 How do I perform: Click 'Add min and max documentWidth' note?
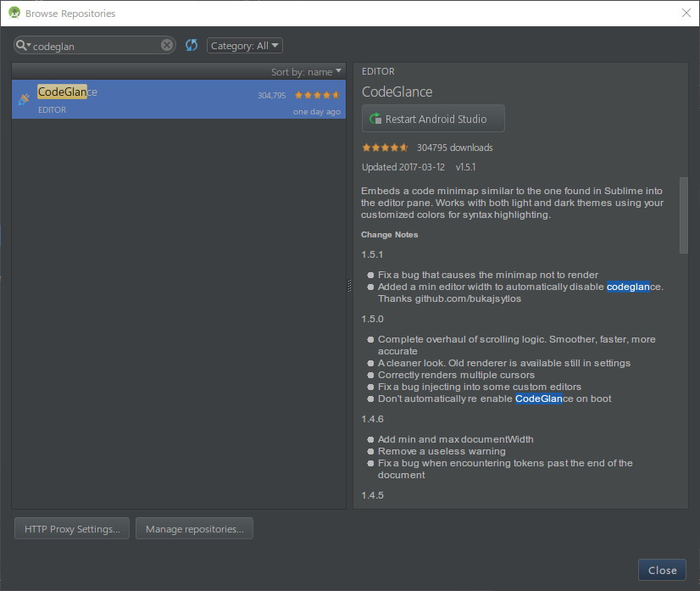[x=455, y=439]
